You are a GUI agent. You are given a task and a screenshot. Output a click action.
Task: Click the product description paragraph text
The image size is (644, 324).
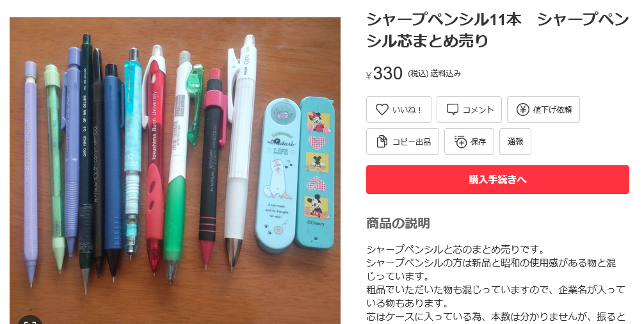[495, 283]
